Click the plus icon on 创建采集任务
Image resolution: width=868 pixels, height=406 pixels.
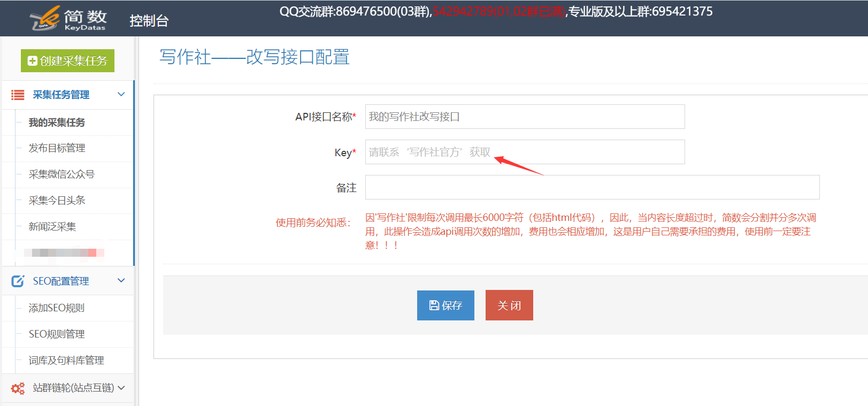[33, 61]
